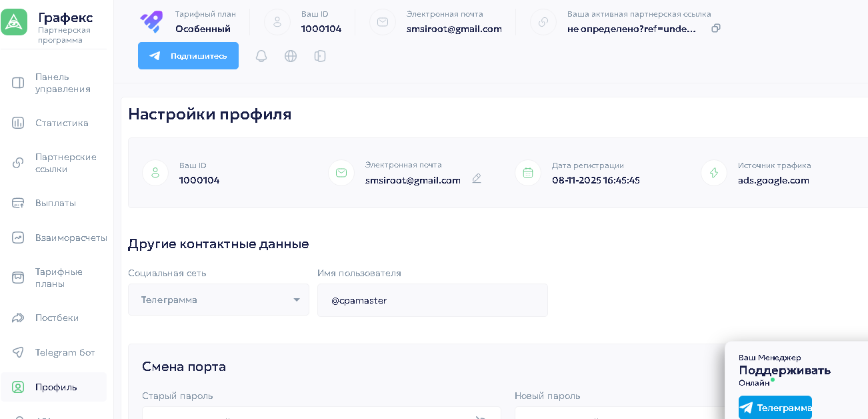The height and width of the screenshot is (419, 868).
Task: Click the traffic source lightning icon
Action: click(714, 173)
